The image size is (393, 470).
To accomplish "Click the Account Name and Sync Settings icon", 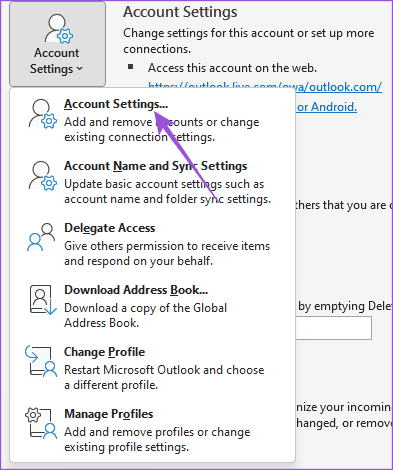I will point(42,176).
